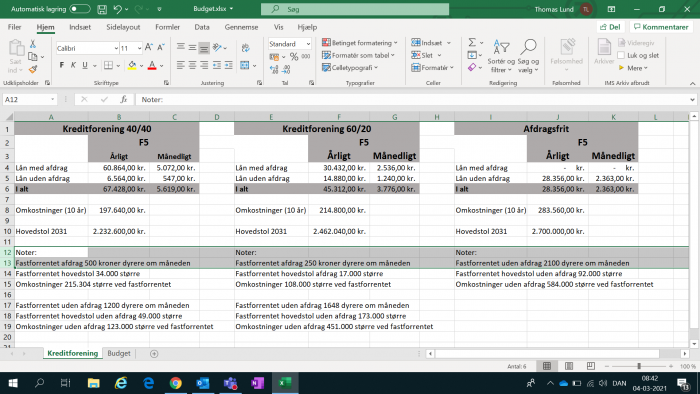The image size is (700, 394).
Task: Click the zoom slider handle
Action: pyautogui.click(x=639, y=366)
